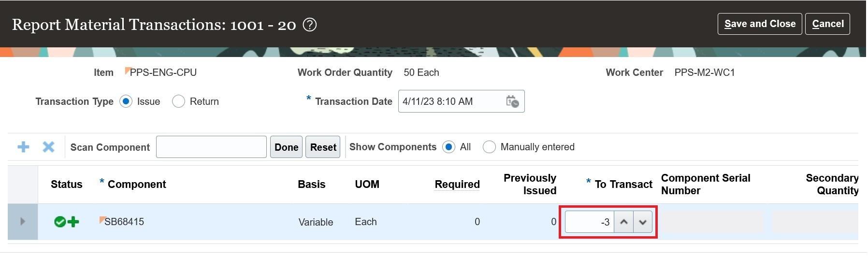
Task: Click the To Transact quantity field
Action: [590, 222]
